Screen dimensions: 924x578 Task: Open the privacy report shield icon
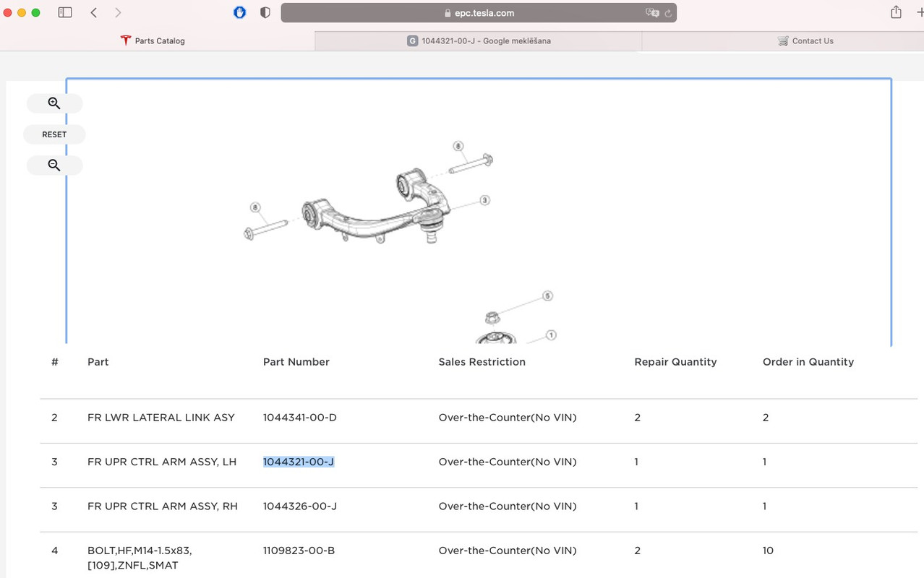265,12
